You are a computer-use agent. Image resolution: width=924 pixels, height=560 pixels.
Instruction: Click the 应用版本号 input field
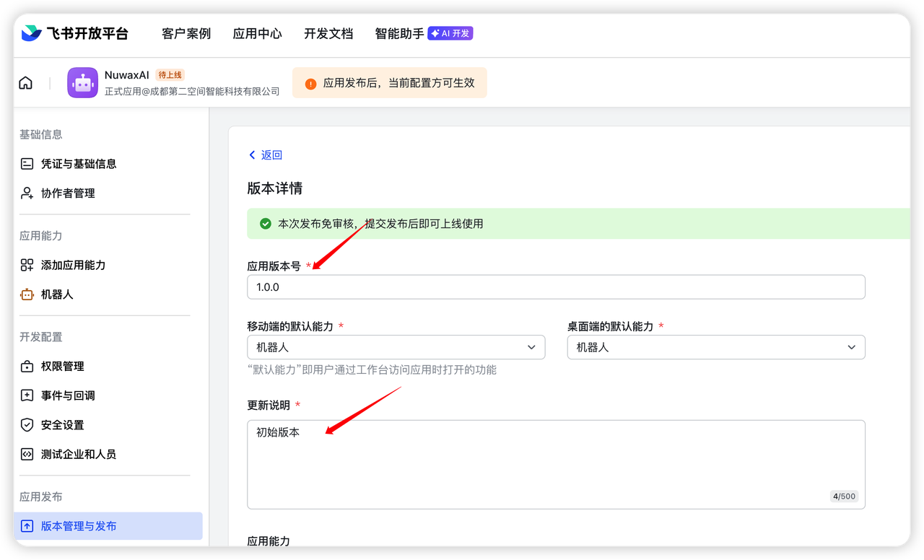point(556,287)
